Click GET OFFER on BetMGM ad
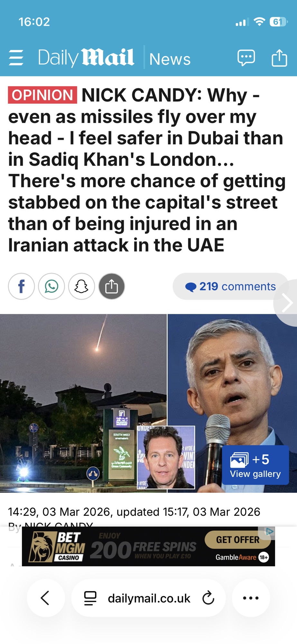Screen dimensions: 297x644 pyautogui.click(x=238, y=540)
